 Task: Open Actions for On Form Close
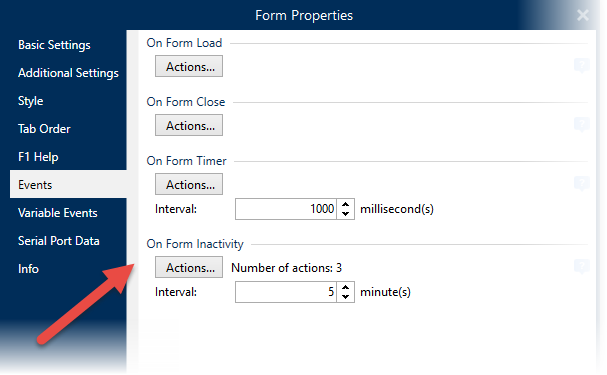click(189, 125)
